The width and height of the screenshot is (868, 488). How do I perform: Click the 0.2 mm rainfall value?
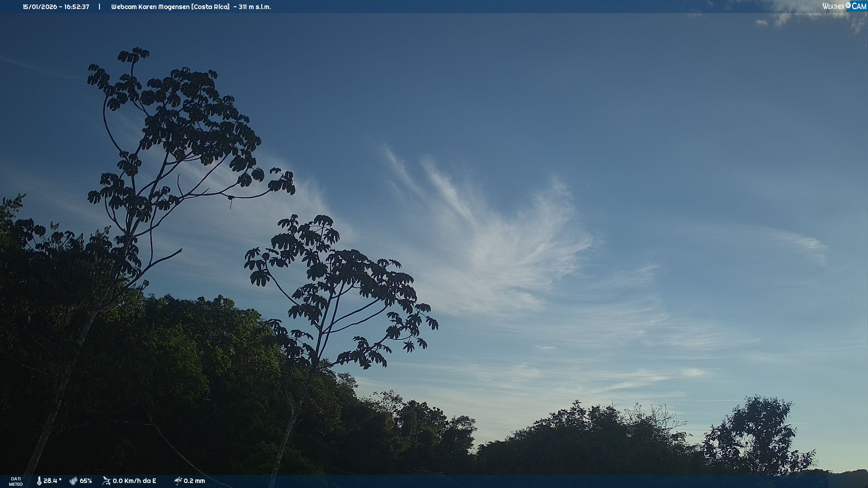194,481
